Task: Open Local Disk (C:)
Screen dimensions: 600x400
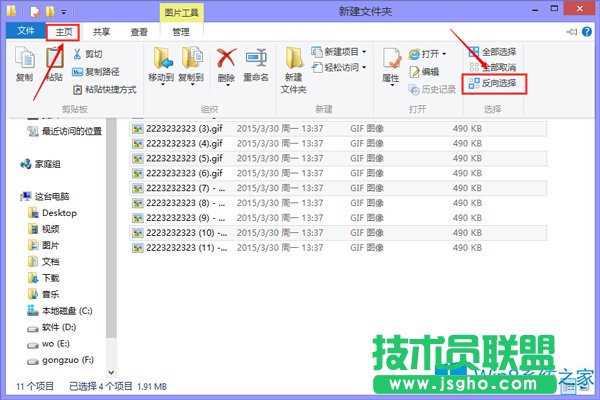Action: click(60, 311)
